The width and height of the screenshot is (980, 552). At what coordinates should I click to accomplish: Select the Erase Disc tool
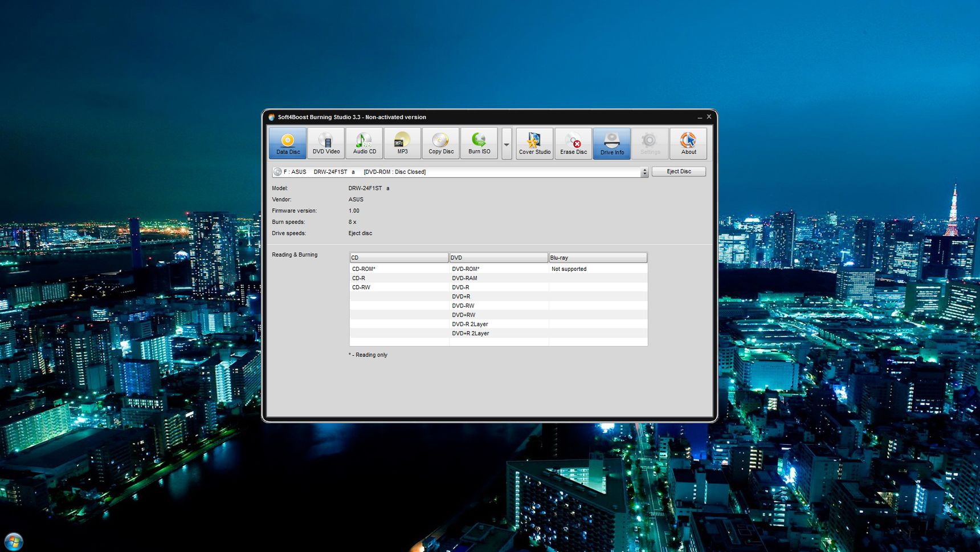pyautogui.click(x=573, y=143)
